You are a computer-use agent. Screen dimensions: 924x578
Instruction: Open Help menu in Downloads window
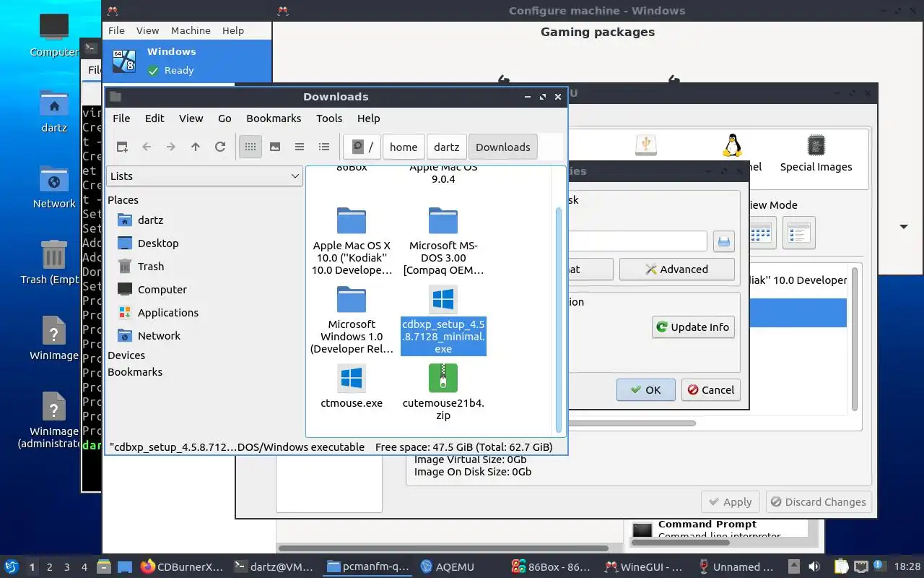coord(368,118)
